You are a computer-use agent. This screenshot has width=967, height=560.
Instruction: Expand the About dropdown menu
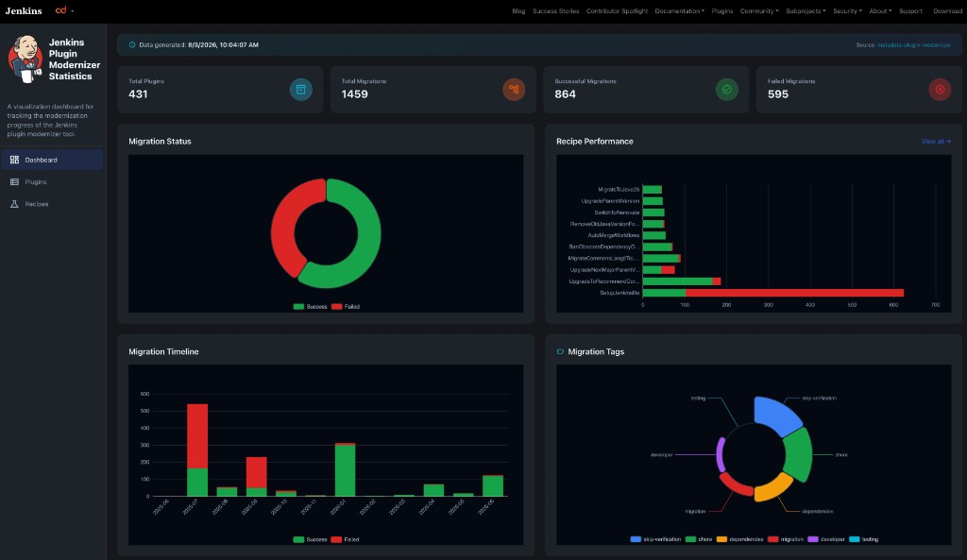881,11
